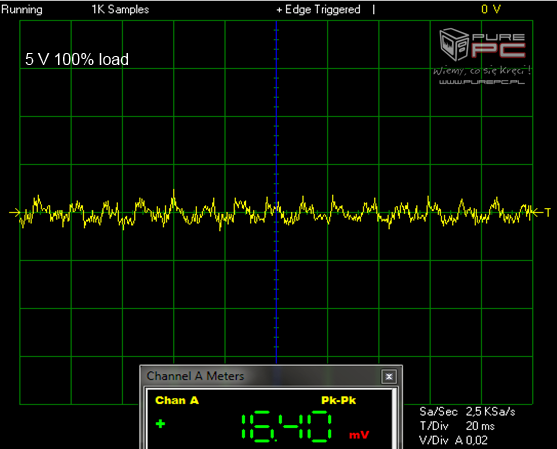Close the Channel A Meters window
The width and height of the screenshot is (557, 449).
coord(389,377)
